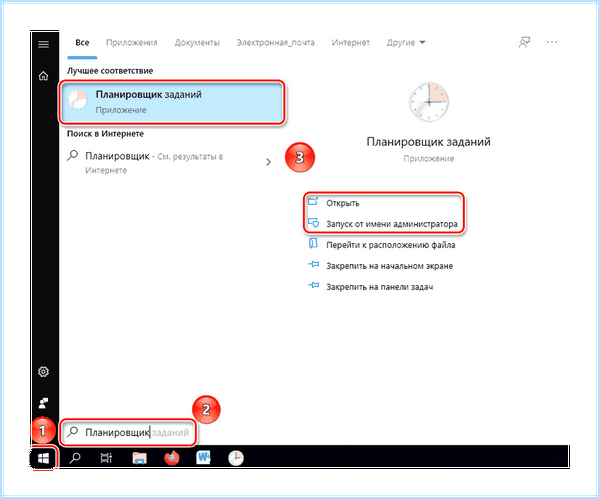
Task: Open Task View from the taskbar
Action: [106, 458]
